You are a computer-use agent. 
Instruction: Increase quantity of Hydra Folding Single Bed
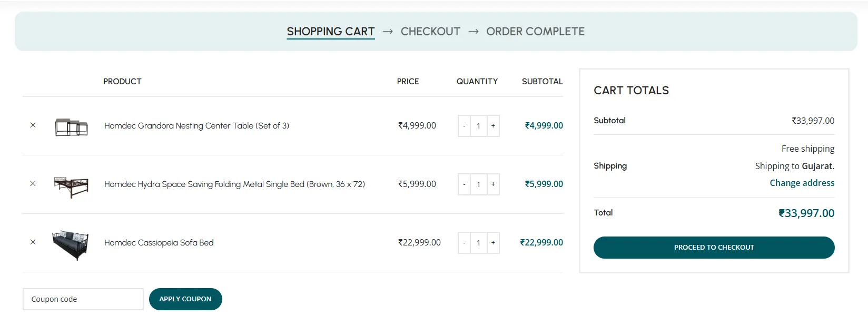point(493,184)
